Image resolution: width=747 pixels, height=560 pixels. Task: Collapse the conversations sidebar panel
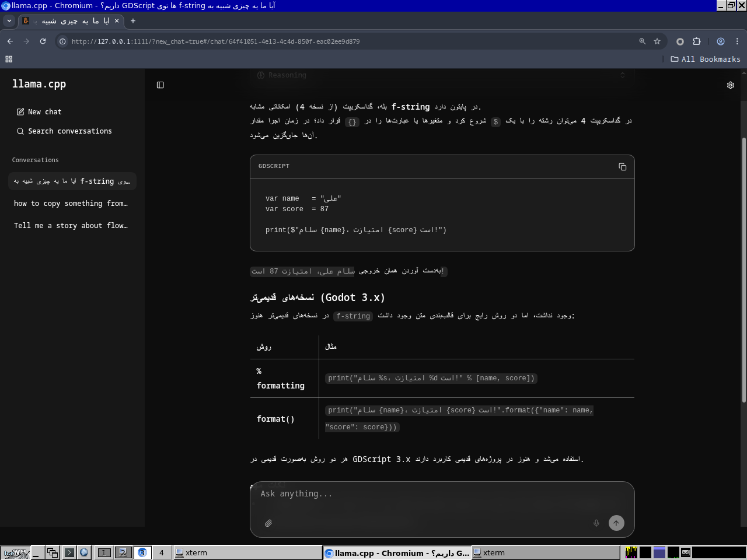(160, 85)
